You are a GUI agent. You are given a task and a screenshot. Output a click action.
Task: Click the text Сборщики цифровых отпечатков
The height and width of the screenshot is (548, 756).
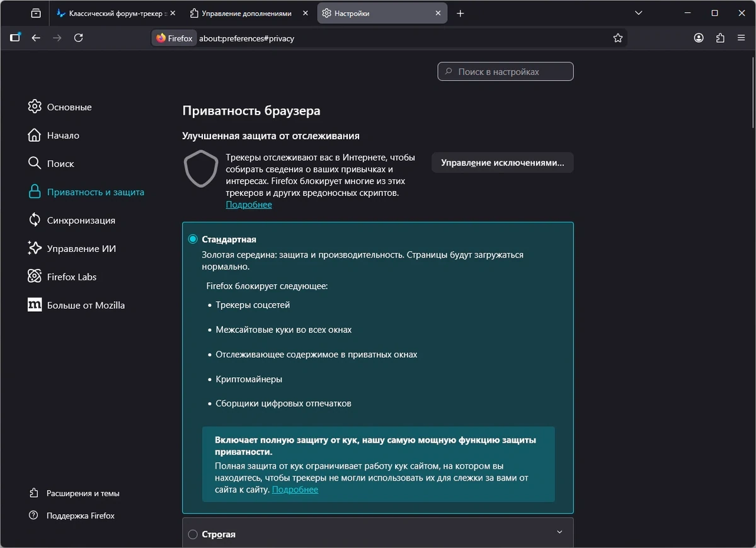[283, 403]
